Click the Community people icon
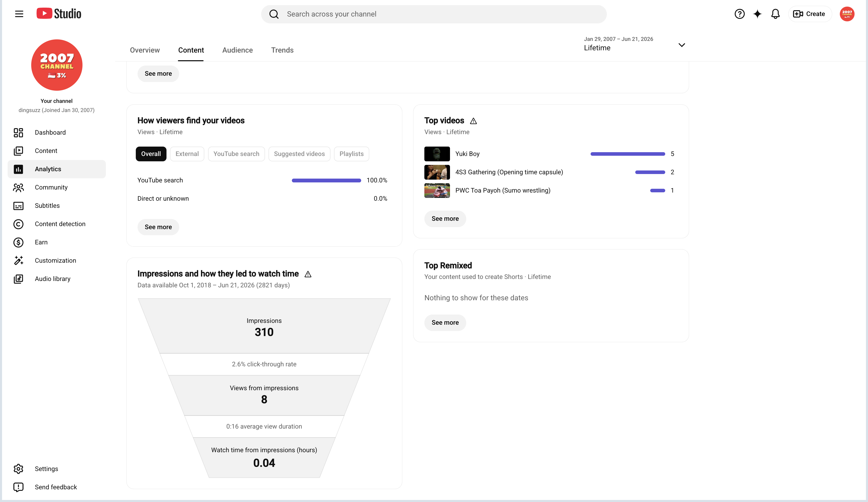Image resolution: width=868 pixels, height=502 pixels. click(18, 187)
